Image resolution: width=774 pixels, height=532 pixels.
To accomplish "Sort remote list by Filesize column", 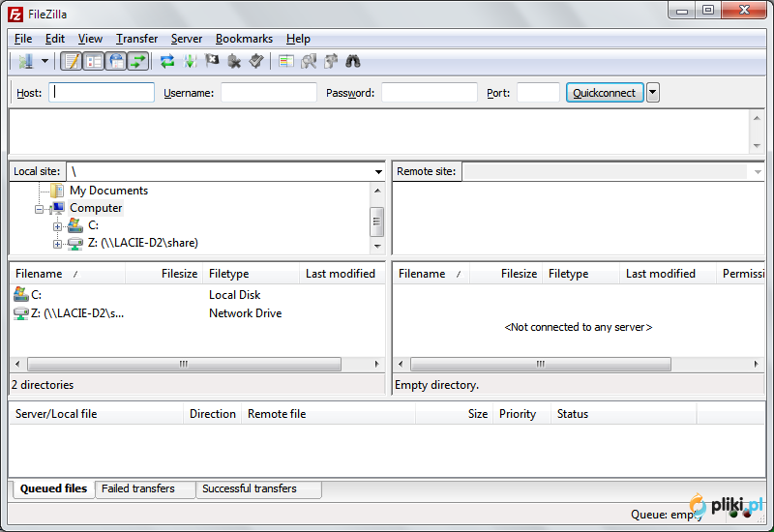I will tap(506, 274).
